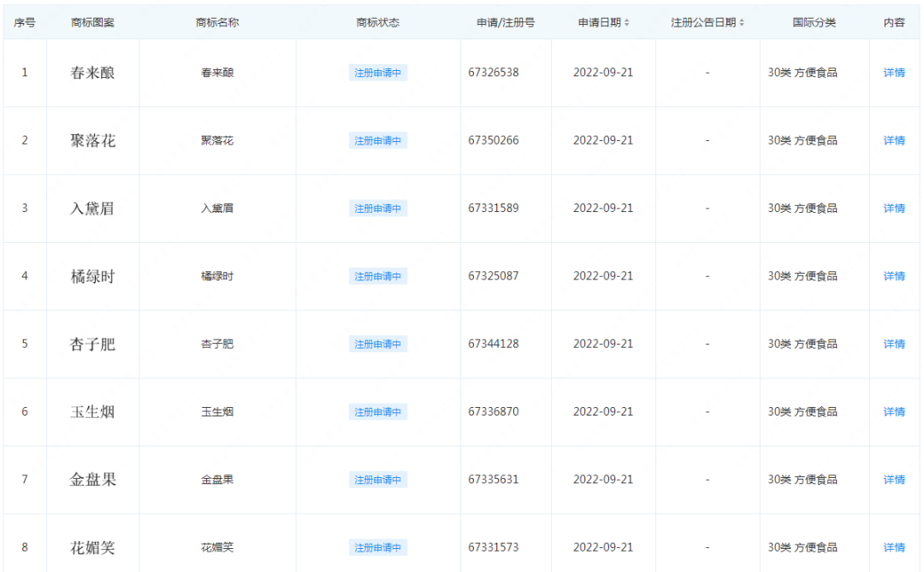Click trademark name text 金盘果 in name column

[x=217, y=479]
